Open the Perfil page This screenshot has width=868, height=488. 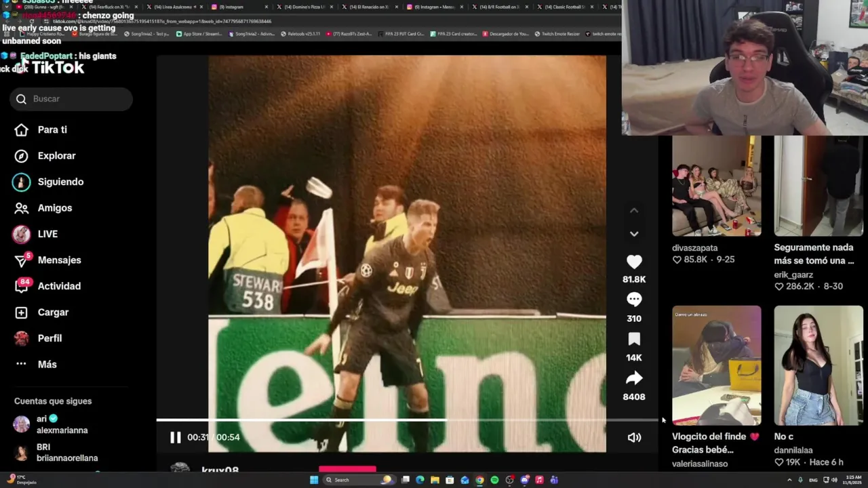pyautogui.click(x=39, y=338)
